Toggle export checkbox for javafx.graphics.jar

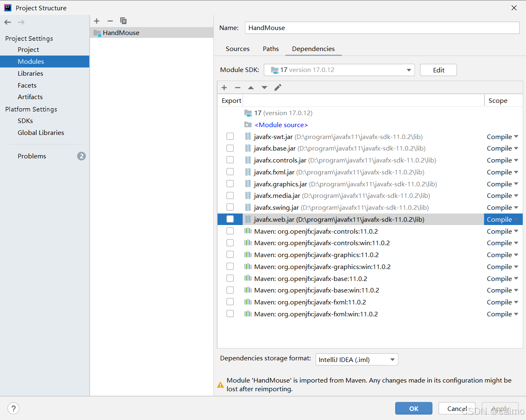tap(230, 184)
